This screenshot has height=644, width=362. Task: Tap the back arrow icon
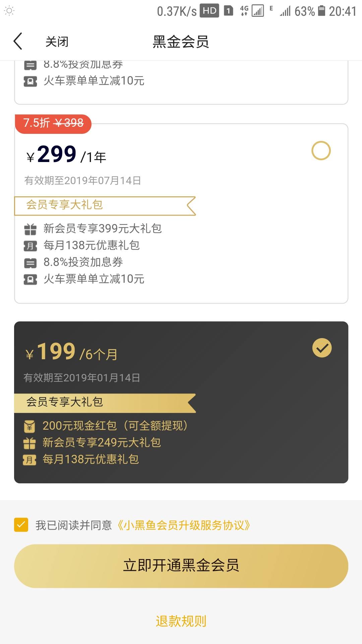(x=18, y=41)
